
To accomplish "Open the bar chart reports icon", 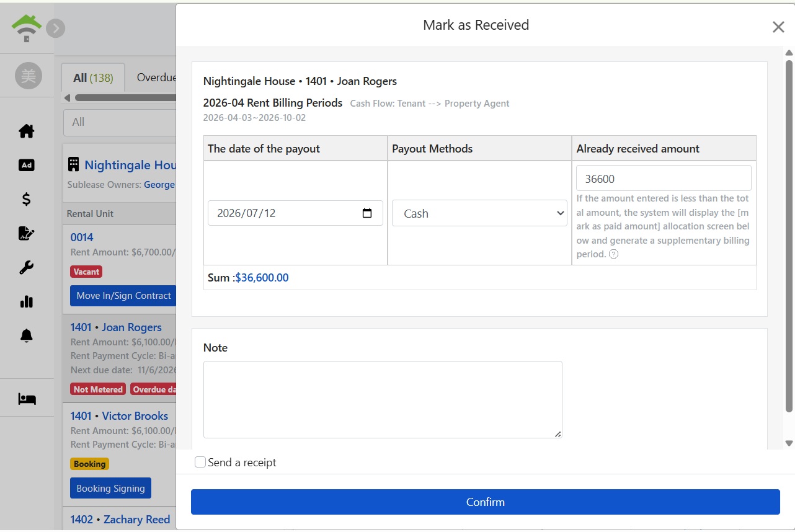I will pos(27,302).
